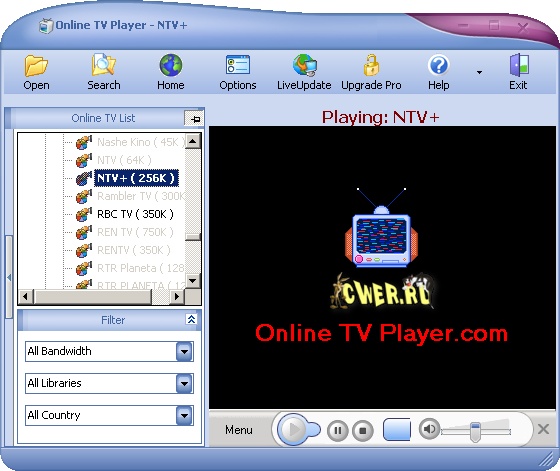Click the channel icon beside Rambler TV
Image resolution: width=560 pixels, height=471 pixels.
coord(84,196)
